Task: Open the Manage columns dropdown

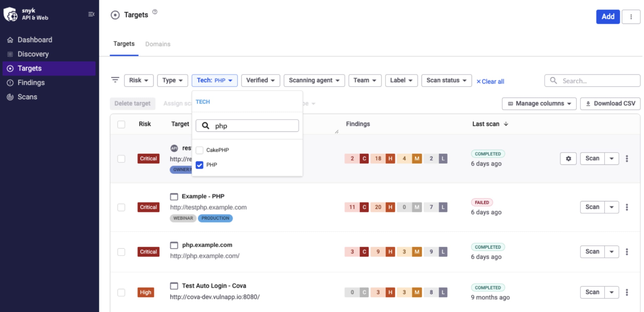Action: coord(539,103)
